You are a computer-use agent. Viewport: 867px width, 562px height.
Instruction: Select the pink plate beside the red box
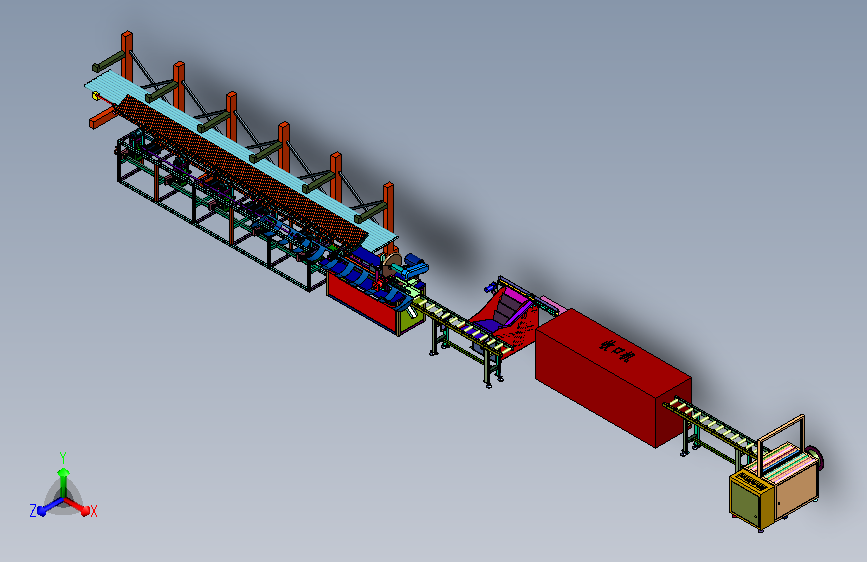(553, 306)
